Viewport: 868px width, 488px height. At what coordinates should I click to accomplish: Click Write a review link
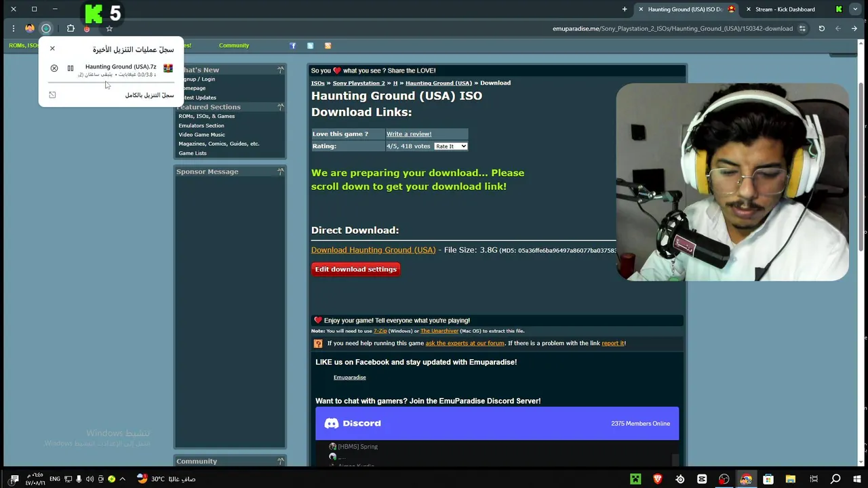tap(408, 134)
